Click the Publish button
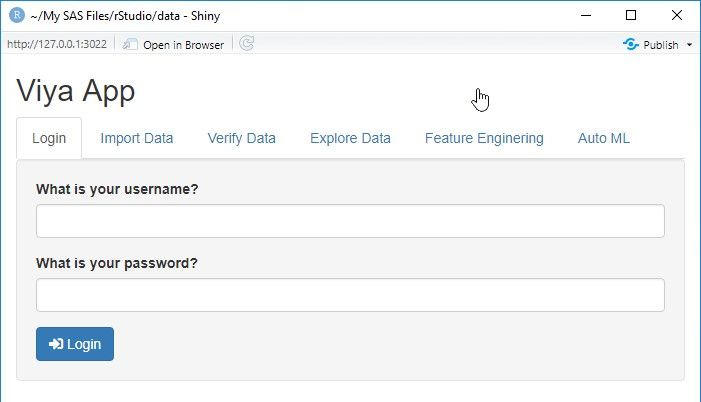This screenshot has width=701, height=402. (651, 45)
